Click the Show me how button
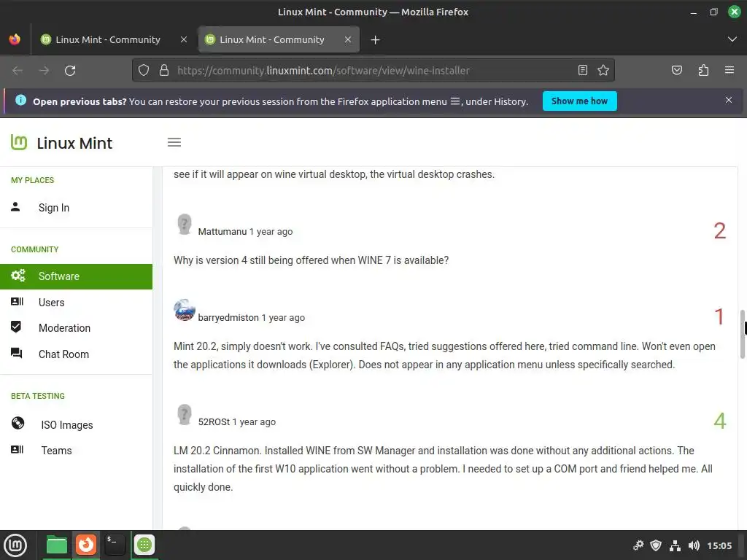The height and width of the screenshot is (560, 747). (x=579, y=101)
